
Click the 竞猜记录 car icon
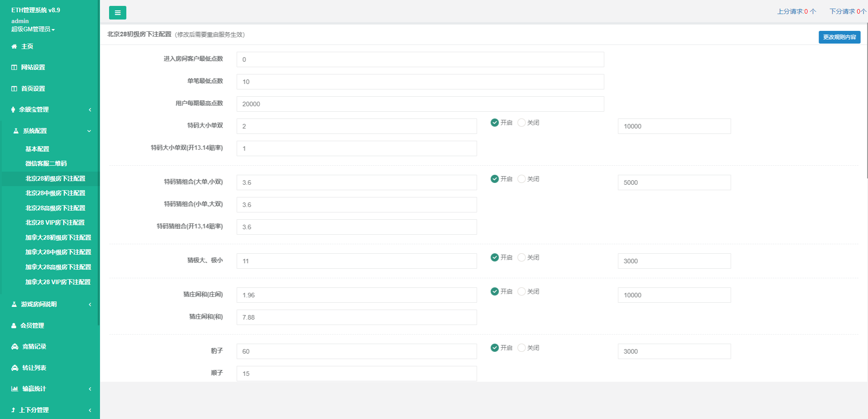(x=15, y=346)
